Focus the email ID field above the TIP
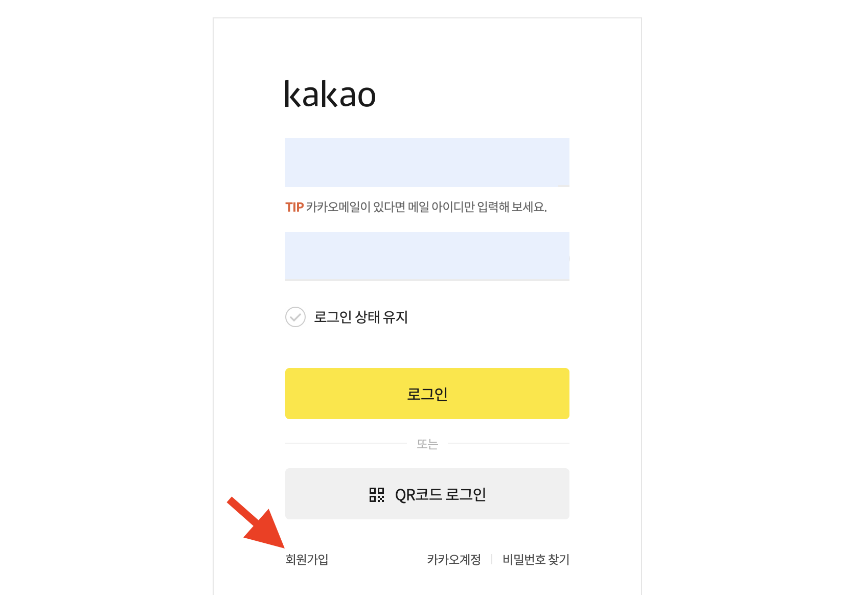The height and width of the screenshot is (595, 868). coord(427,162)
